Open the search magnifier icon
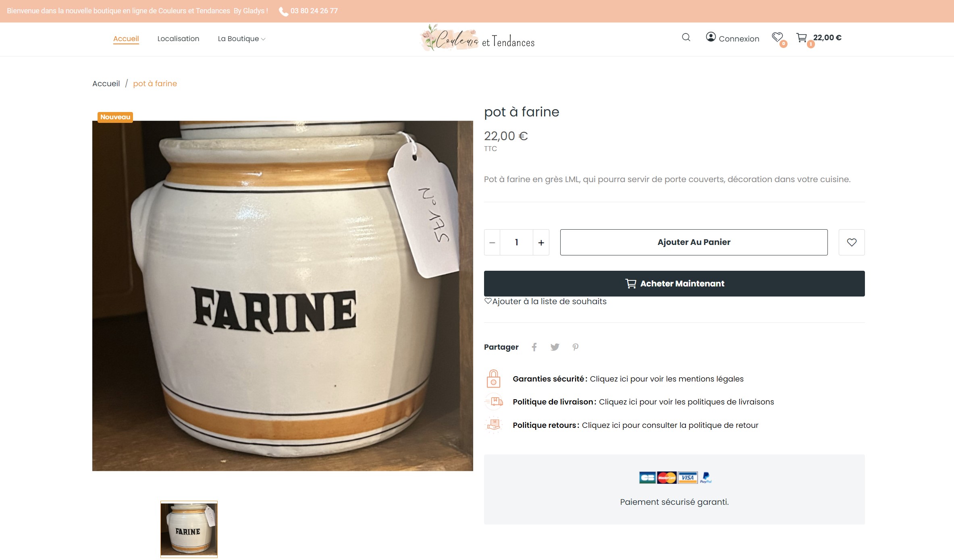The height and width of the screenshot is (560, 954). 686,37
